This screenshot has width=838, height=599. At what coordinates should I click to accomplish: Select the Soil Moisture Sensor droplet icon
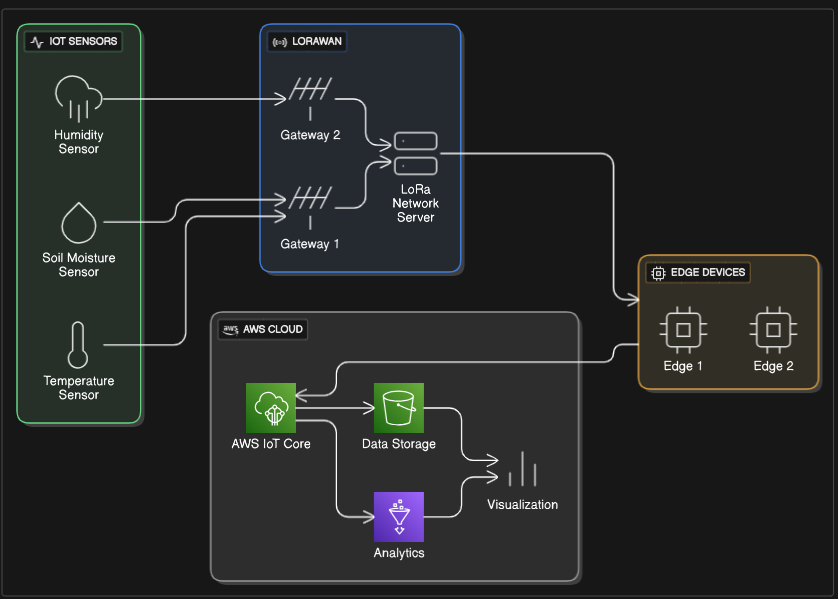[x=79, y=223]
